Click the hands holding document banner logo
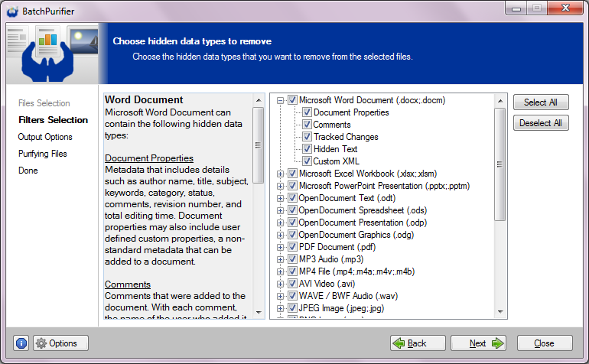The height and width of the screenshot is (364, 589). [x=47, y=54]
